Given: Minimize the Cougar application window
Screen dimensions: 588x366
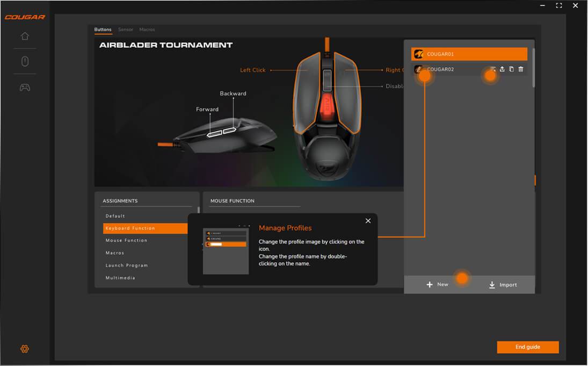Looking at the screenshot, I should coord(542,5).
